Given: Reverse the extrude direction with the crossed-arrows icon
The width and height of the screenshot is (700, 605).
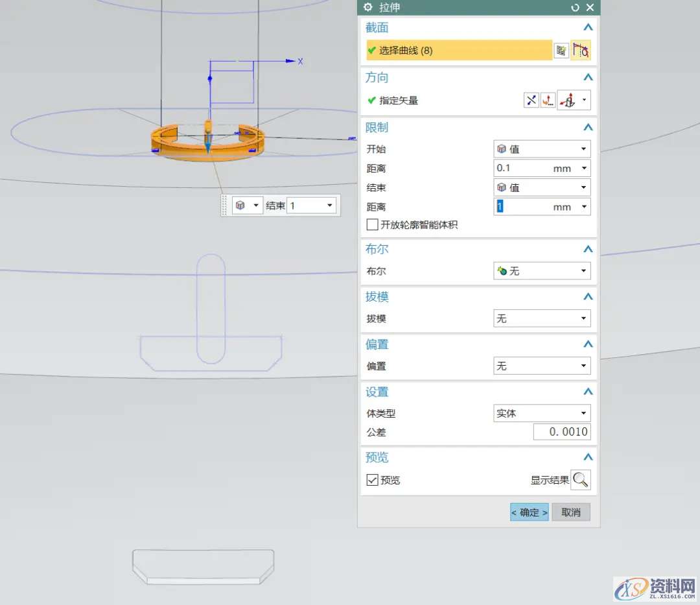Looking at the screenshot, I should 530,100.
